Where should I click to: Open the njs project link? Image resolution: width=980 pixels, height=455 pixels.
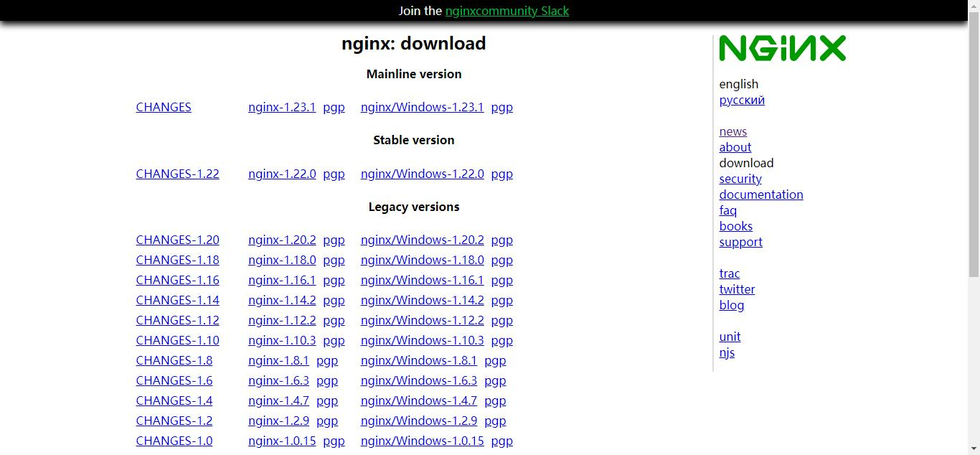[727, 352]
